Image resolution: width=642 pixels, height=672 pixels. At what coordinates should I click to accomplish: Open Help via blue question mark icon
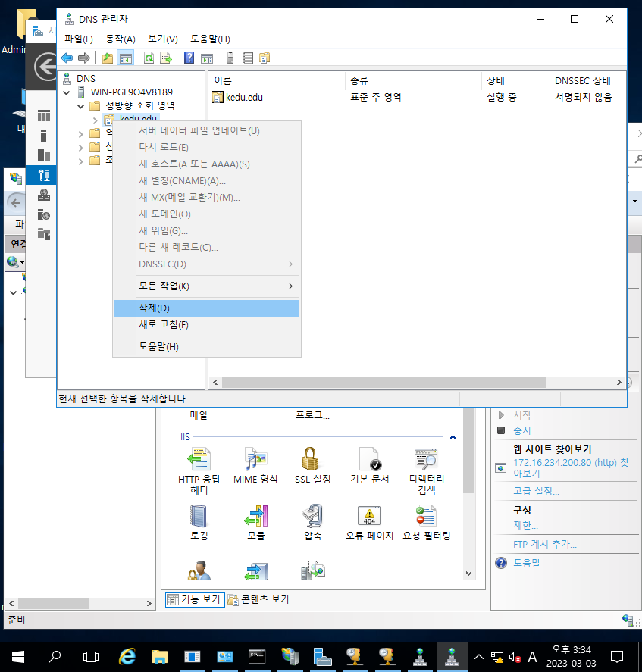point(189,58)
